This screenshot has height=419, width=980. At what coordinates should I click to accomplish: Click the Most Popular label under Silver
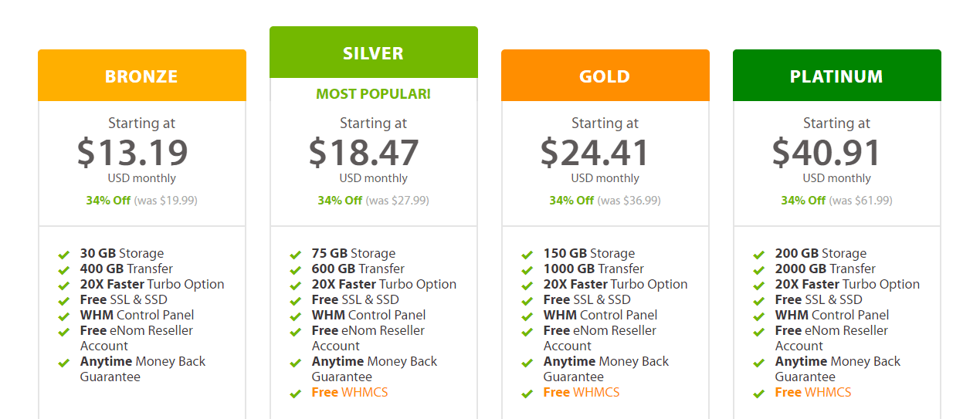(374, 94)
